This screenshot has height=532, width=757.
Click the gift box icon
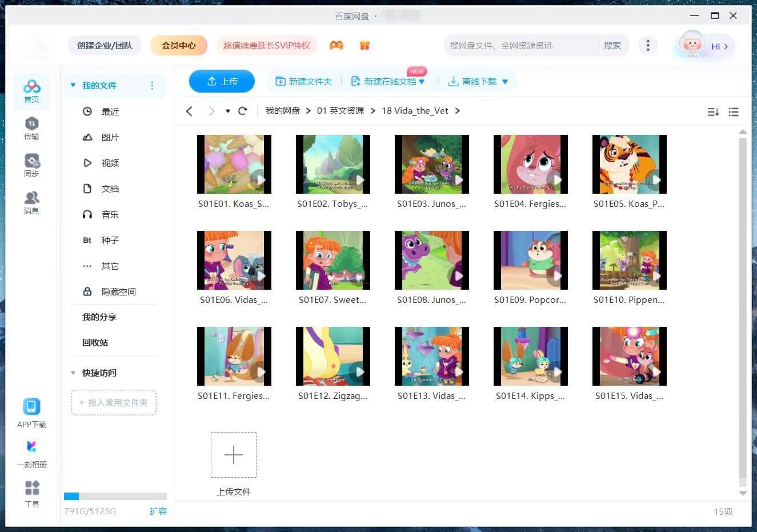365,46
